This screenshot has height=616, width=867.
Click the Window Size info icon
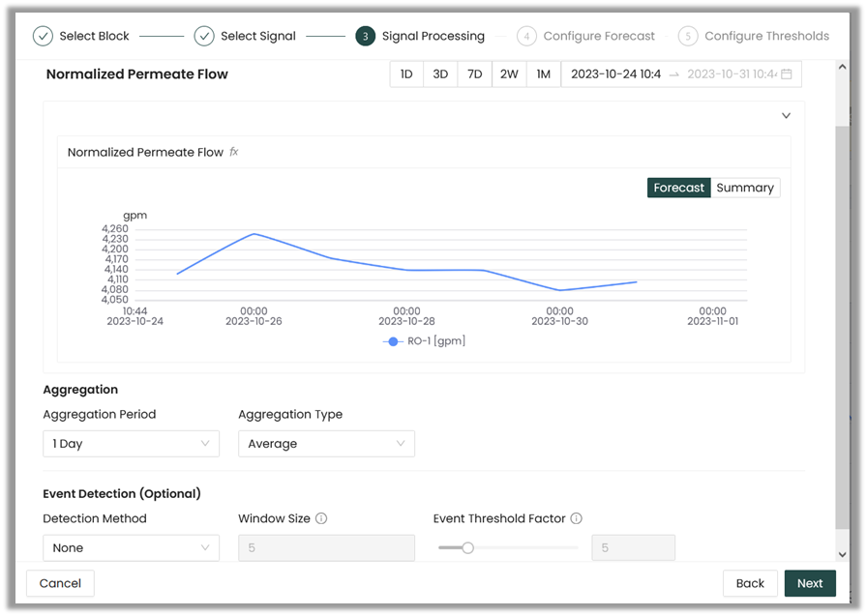(321, 518)
